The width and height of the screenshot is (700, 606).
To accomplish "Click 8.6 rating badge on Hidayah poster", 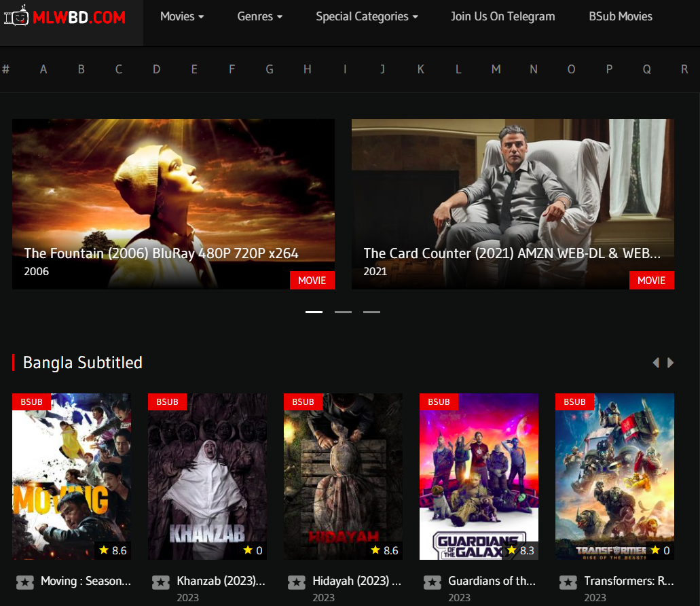I will coord(384,550).
